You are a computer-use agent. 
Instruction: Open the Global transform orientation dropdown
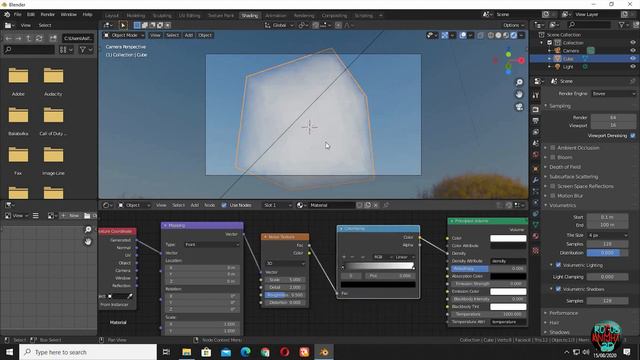coord(279,25)
